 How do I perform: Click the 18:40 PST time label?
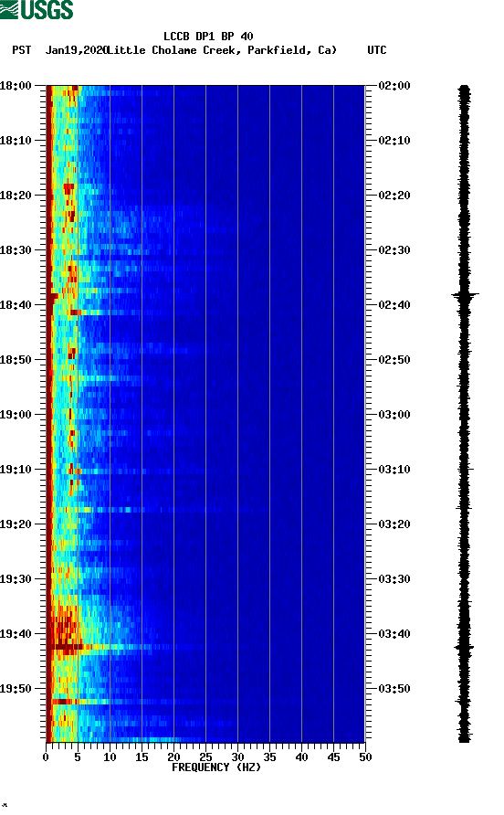[16, 305]
